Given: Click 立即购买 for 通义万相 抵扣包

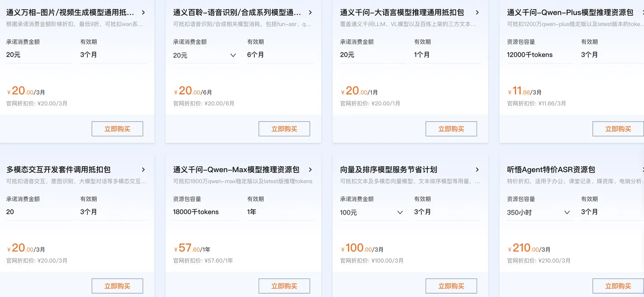Looking at the screenshot, I should 117,129.
